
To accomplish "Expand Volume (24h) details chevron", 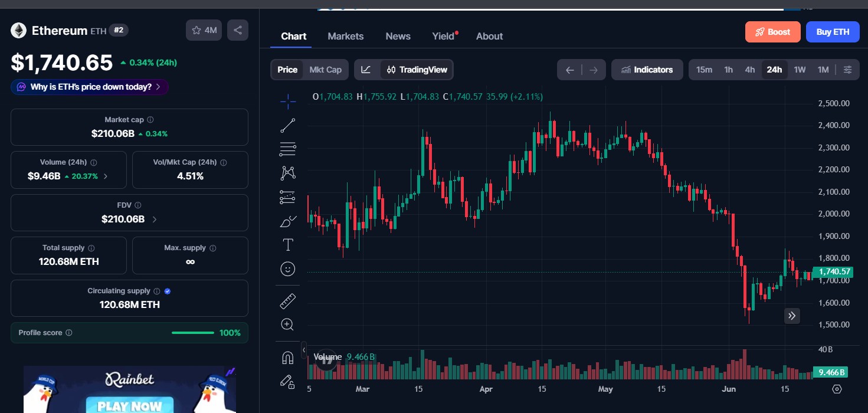I will (x=106, y=176).
